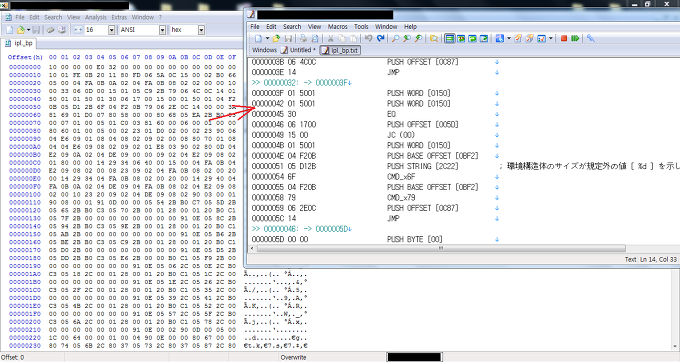Screen dimensions: 680x362
Task: Click the bytes-per-row width icon
Action: 78,30
